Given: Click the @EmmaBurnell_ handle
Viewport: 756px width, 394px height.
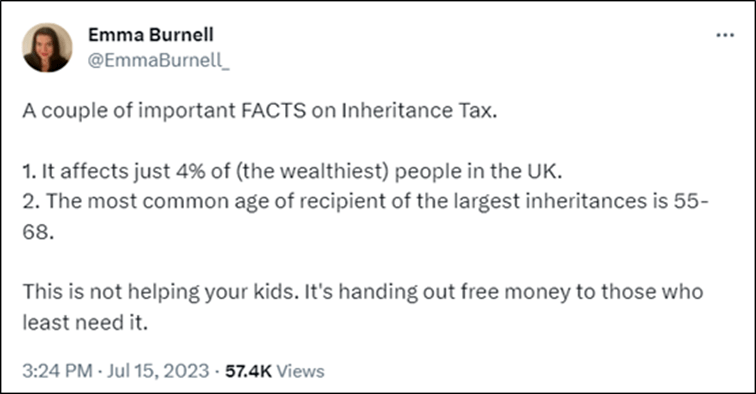Looking at the screenshot, I should tap(159, 60).
